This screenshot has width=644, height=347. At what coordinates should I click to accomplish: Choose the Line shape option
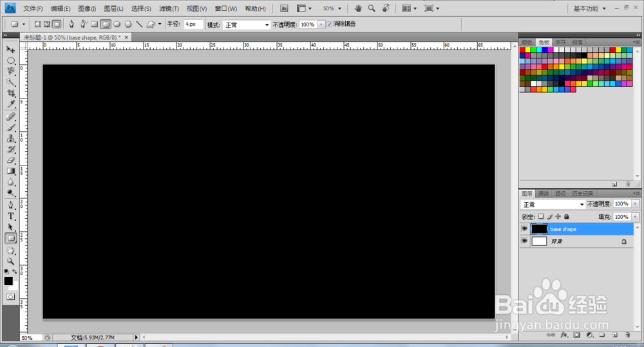click(140, 24)
